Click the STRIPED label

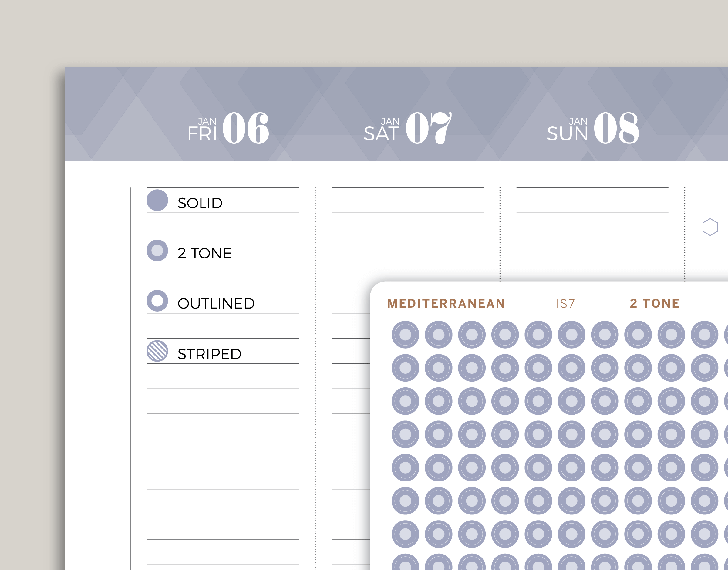click(x=210, y=354)
